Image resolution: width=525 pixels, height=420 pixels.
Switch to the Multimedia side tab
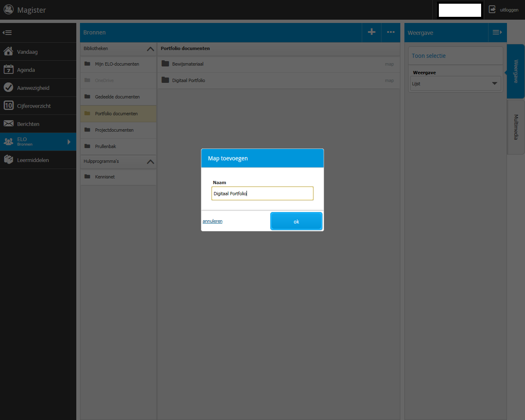(x=516, y=127)
